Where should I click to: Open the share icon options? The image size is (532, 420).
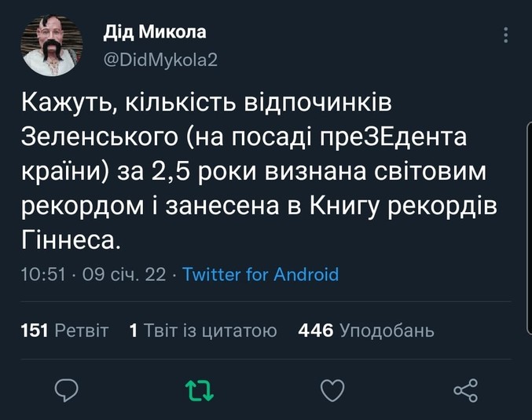click(x=466, y=389)
